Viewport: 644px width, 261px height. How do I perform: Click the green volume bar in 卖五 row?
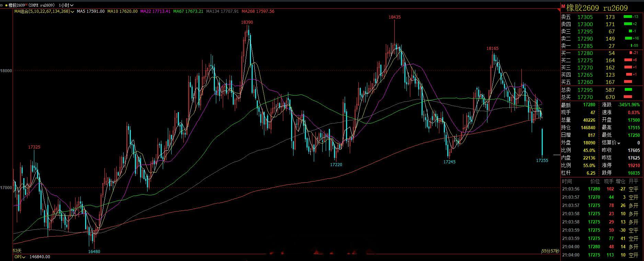tap(628, 17)
